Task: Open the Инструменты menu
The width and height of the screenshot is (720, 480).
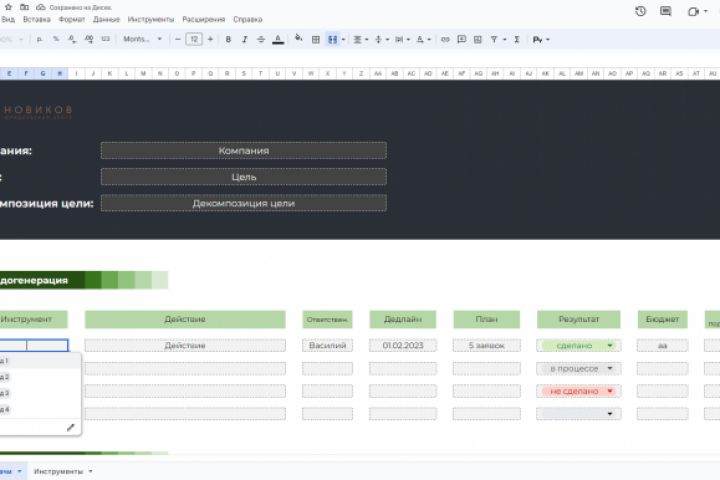Action: [151, 19]
